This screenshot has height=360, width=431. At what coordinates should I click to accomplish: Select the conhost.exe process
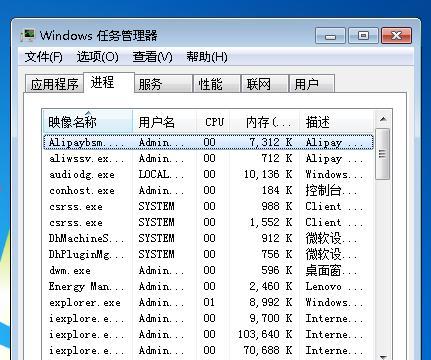208,190
